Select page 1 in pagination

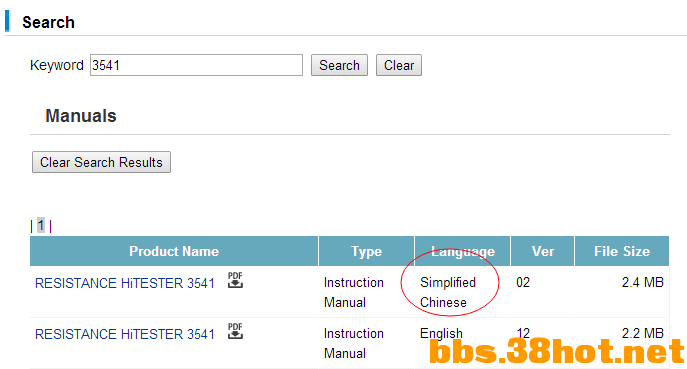click(x=41, y=225)
